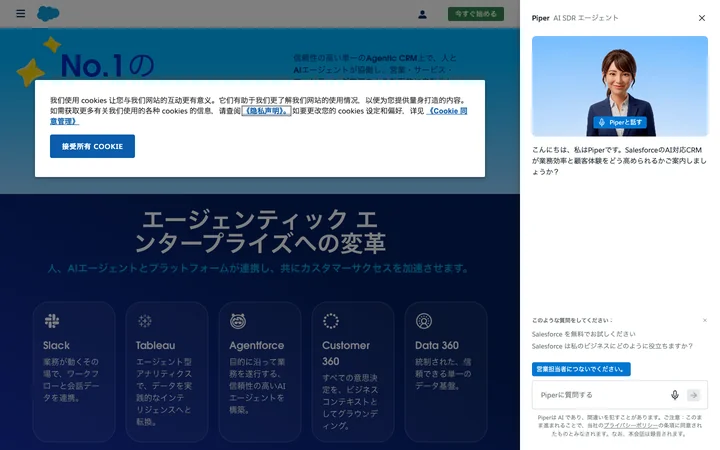
Task: Close the Piper chat panel
Action: 702,18
